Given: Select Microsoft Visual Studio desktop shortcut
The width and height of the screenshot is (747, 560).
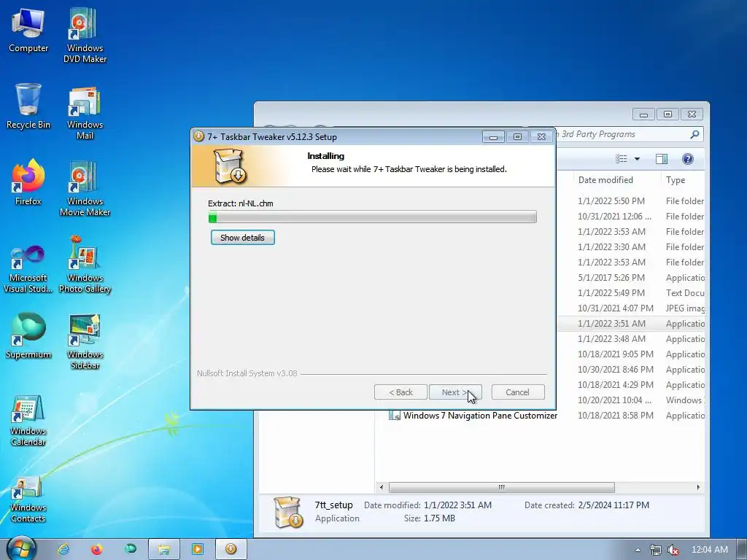Looking at the screenshot, I should (x=28, y=269).
